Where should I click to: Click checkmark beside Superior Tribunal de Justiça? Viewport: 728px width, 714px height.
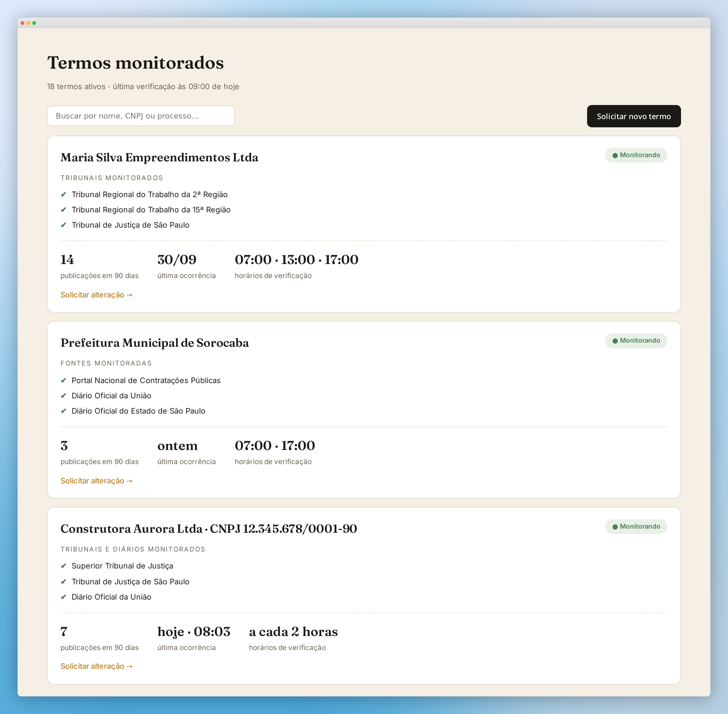pos(63,566)
